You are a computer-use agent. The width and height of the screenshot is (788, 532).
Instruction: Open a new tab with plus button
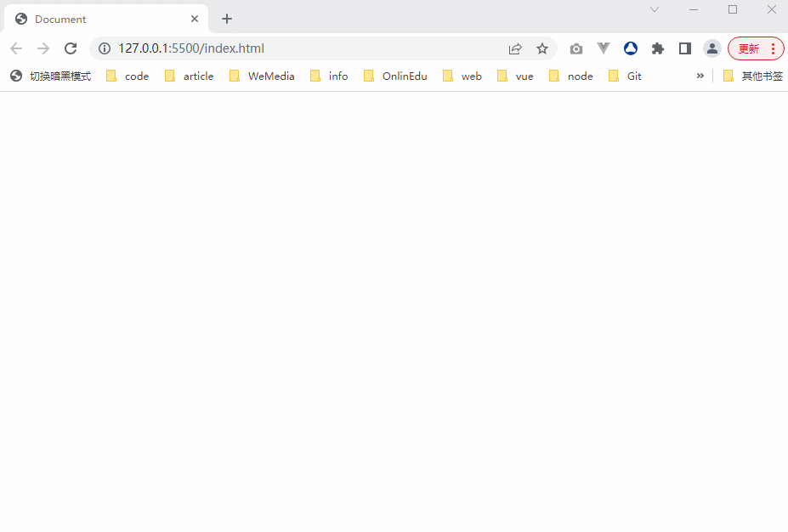coord(227,19)
